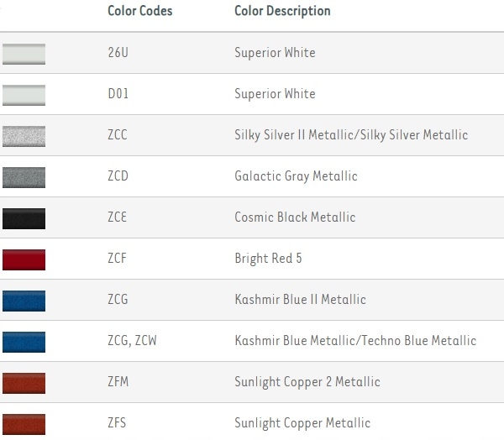Select the 26U color code text

pos(118,53)
